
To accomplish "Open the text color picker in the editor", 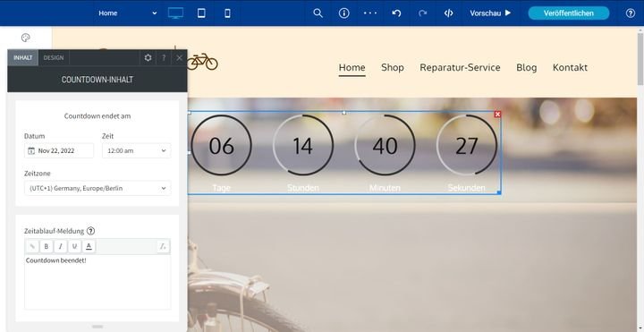I will click(89, 246).
